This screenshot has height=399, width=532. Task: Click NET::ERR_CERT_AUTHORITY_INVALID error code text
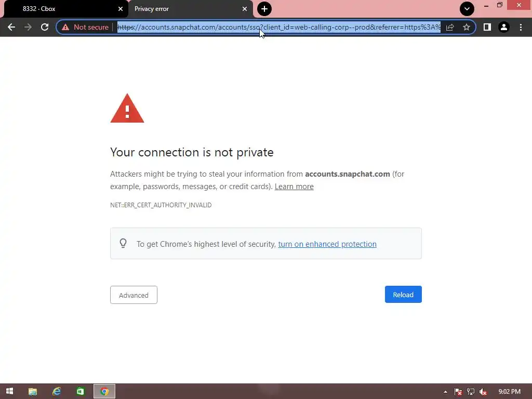(x=161, y=205)
